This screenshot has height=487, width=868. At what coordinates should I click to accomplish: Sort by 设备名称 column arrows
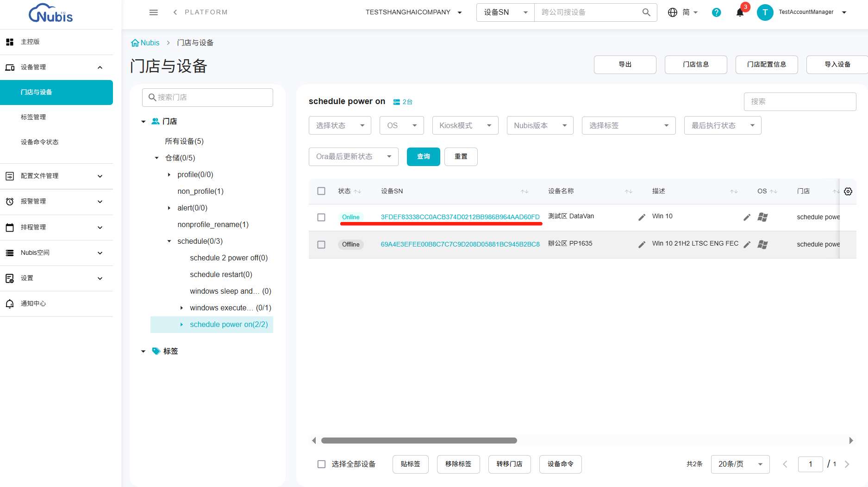point(629,191)
